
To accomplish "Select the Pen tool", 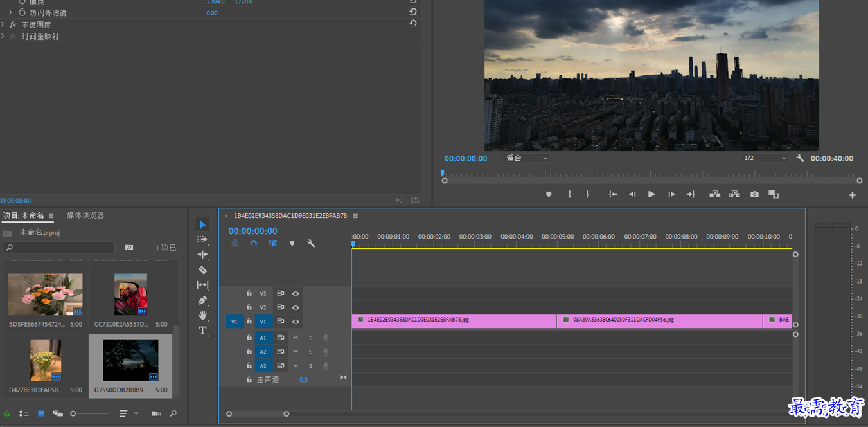I will (x=203, y=300).
